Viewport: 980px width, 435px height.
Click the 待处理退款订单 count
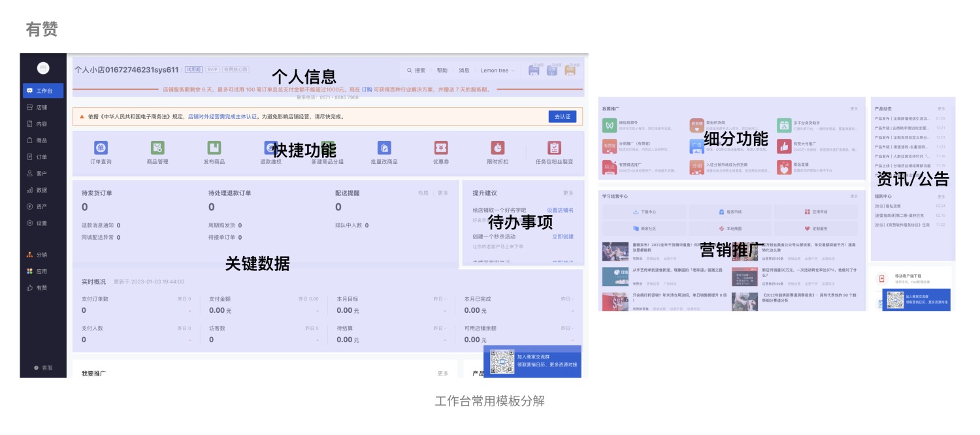[x=212, y=207]
